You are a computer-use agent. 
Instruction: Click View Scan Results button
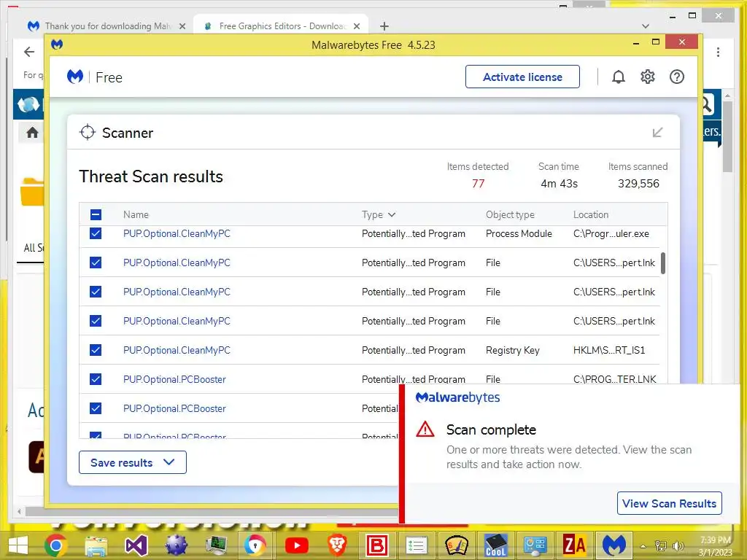tap(670, 503)
